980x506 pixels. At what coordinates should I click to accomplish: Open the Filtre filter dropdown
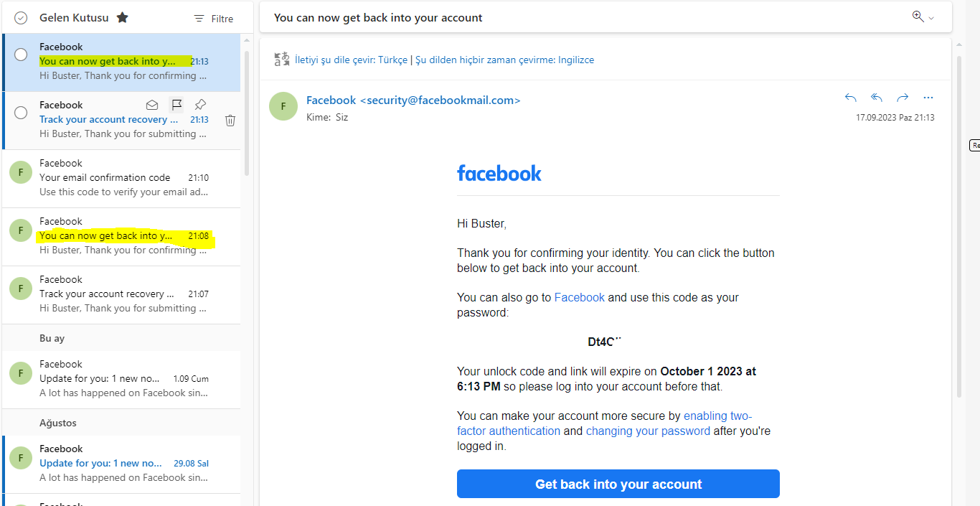click(x=214, y=19)
